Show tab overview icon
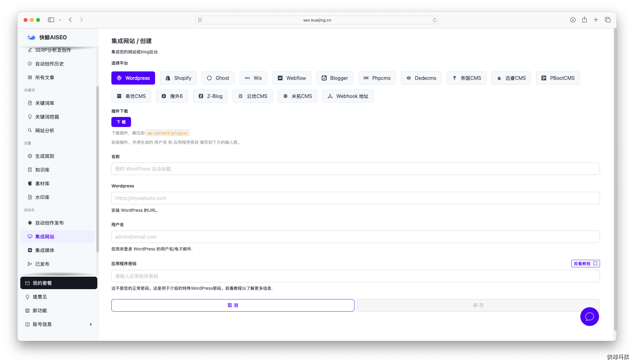The image size is (634, 364). pyautogui.click(x=608, y=20)
